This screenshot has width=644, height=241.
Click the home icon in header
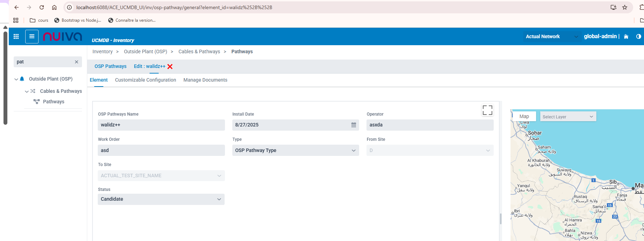point(626,36)
